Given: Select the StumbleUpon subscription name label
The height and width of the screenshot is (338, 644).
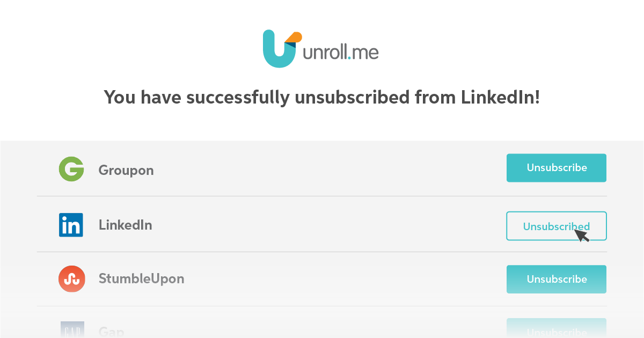Looking at the screenshot, I should click(141, 278).
